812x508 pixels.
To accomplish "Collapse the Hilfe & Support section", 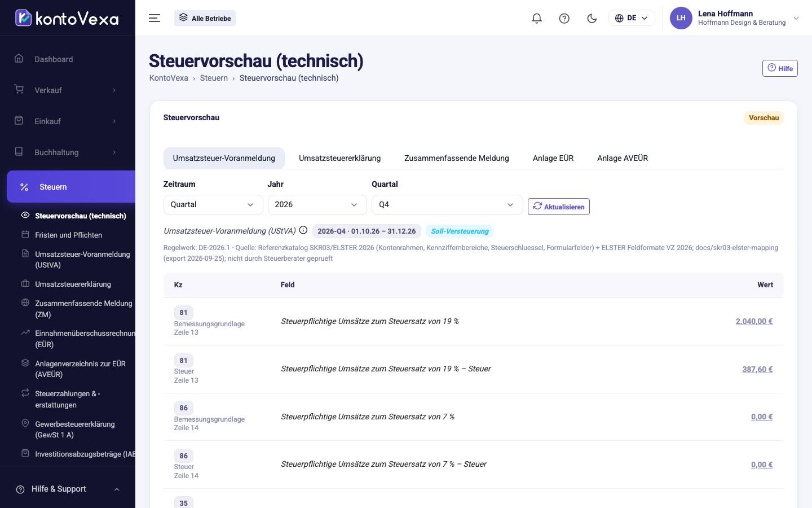I will pos(68,489).
